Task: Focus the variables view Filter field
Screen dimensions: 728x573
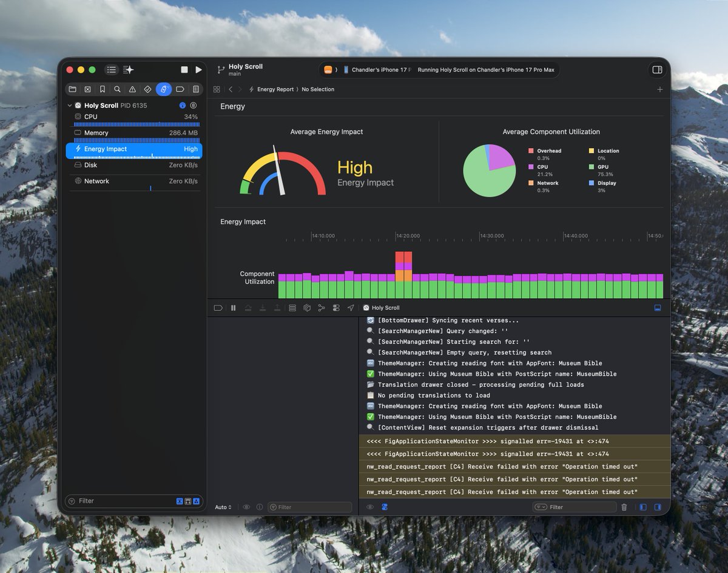Action: click(x=309, y=507)
